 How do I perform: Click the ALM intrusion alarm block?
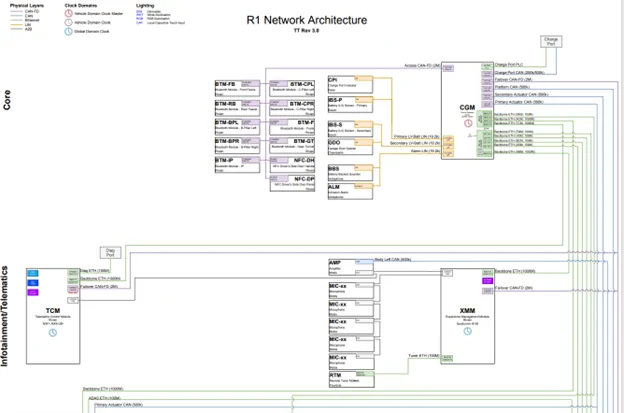(350, 191)
